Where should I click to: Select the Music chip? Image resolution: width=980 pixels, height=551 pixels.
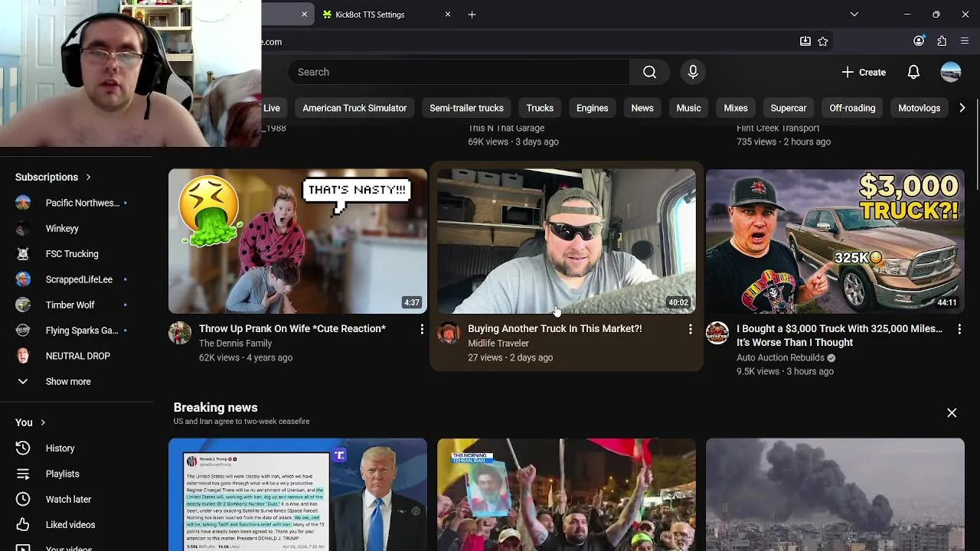[688, 108]
